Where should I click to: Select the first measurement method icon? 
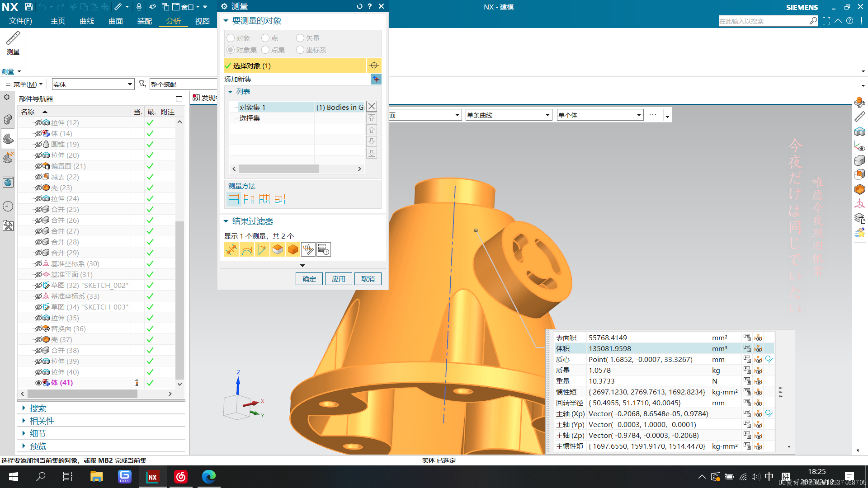pyautogui.click(x=233, y=199)
